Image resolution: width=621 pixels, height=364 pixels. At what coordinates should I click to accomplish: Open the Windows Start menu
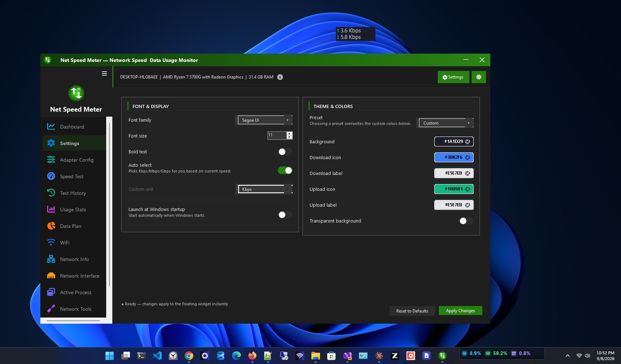coord(110,356)
